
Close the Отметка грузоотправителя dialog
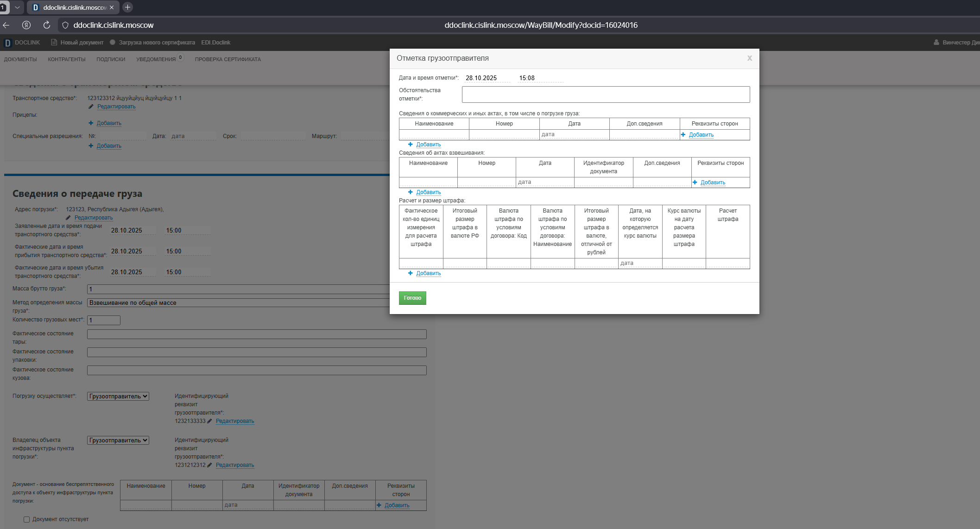tap(749, 58)
